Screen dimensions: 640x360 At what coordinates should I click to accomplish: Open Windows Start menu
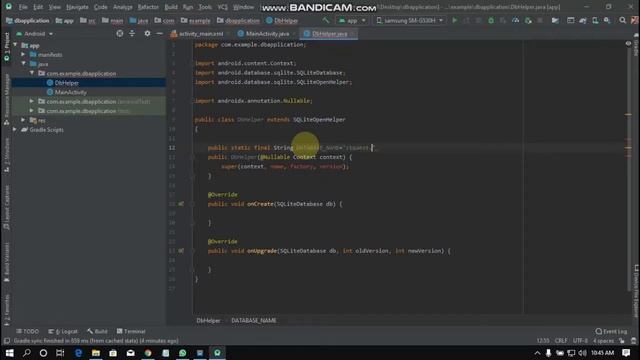9,353
